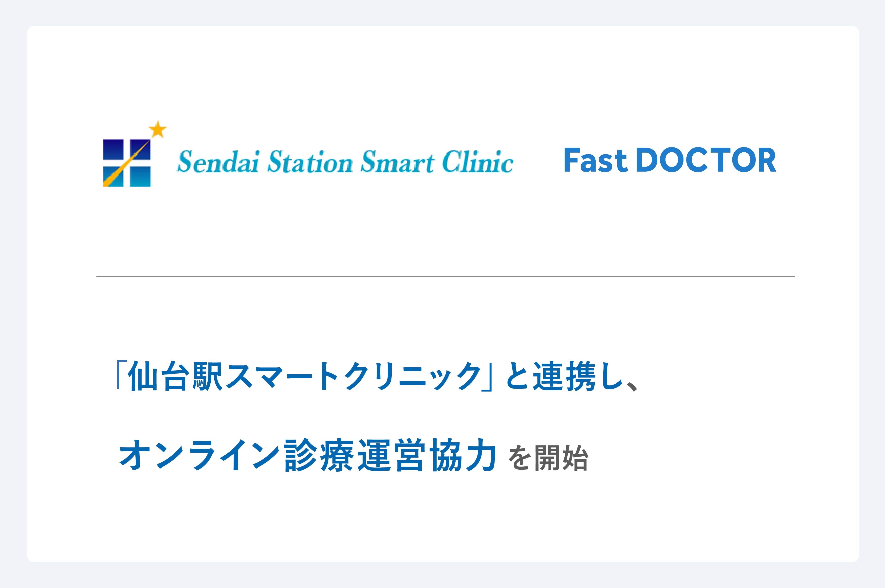Click the bottom-right teal square of logo
The height and width of the screenshot is (588, 885).
[x=140, y=176]
